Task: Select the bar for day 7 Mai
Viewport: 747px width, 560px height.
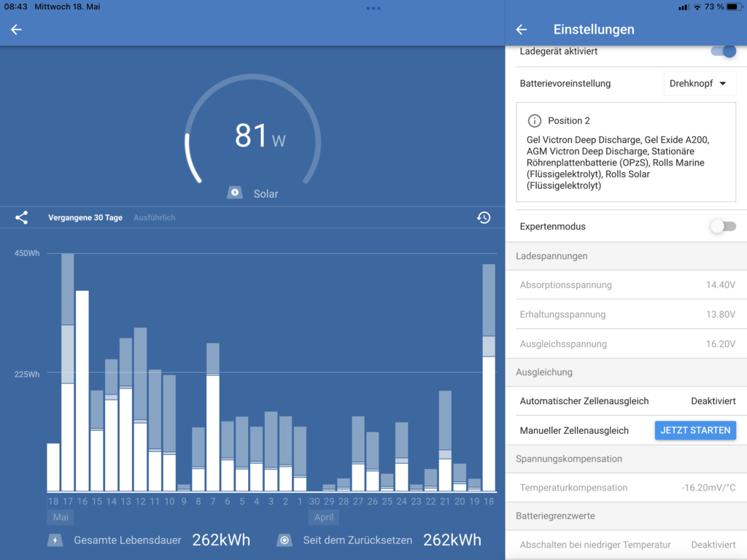Action: (212, 416)
